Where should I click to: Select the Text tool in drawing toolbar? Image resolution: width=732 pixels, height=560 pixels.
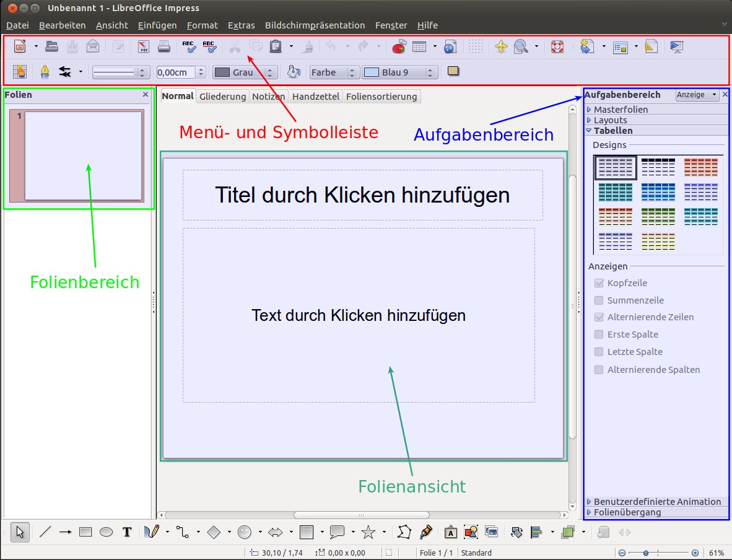[127, 532]
